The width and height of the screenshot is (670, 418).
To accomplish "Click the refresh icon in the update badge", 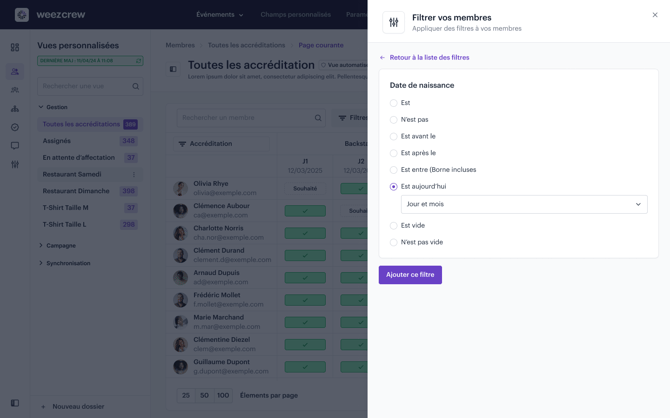I will (x=138, y=61).
